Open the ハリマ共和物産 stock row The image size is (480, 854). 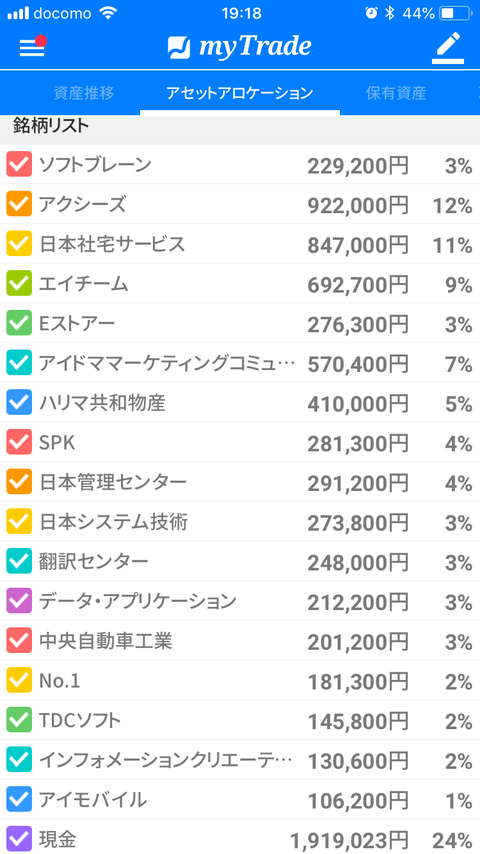tap(240, 402)
